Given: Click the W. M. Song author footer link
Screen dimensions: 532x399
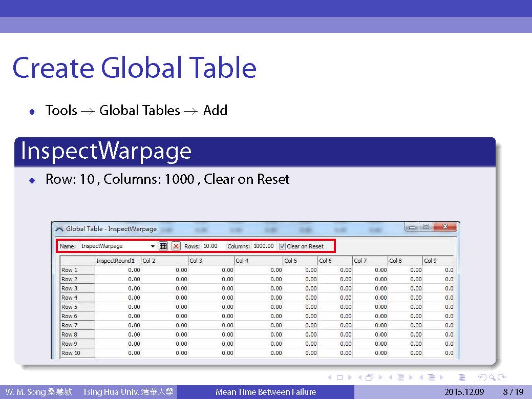Looking at the screenshot, I should click(39, 392).
